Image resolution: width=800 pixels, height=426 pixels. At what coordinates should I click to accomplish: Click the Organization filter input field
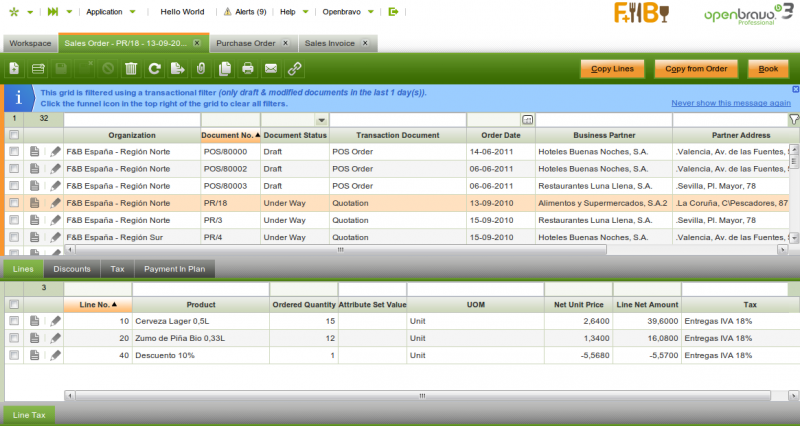[x=132, y=119]
